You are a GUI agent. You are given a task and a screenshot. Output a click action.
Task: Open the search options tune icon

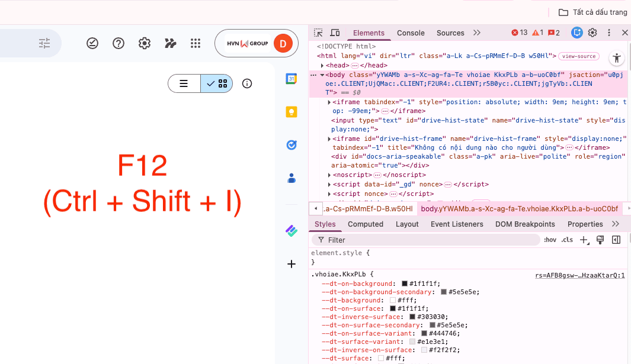click(x=44, y=43)
